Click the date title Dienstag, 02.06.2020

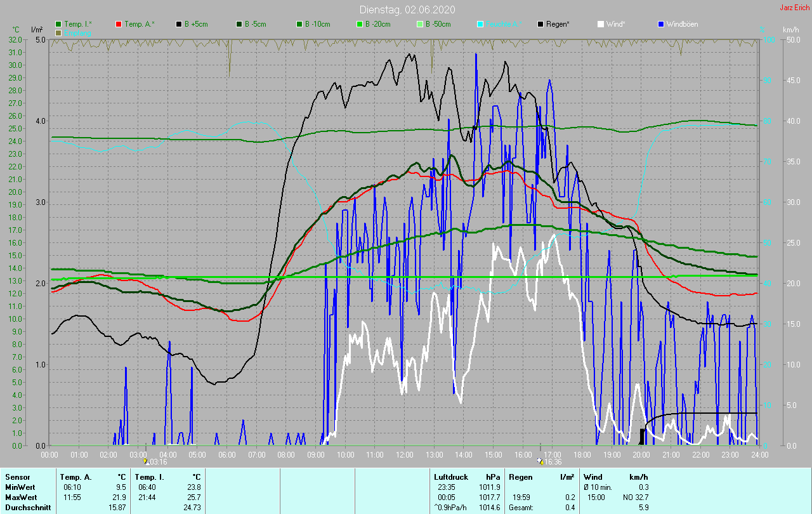[x=407, y=10]
